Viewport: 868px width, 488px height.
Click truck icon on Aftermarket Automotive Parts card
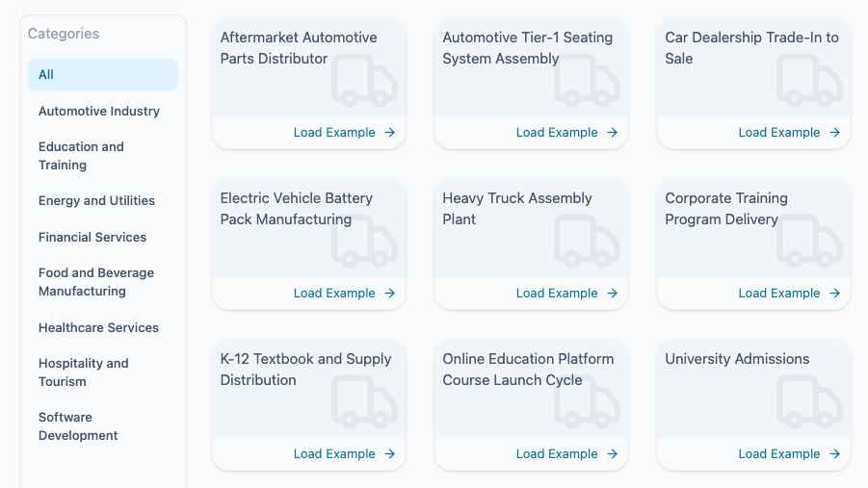[x=364, y=81]
